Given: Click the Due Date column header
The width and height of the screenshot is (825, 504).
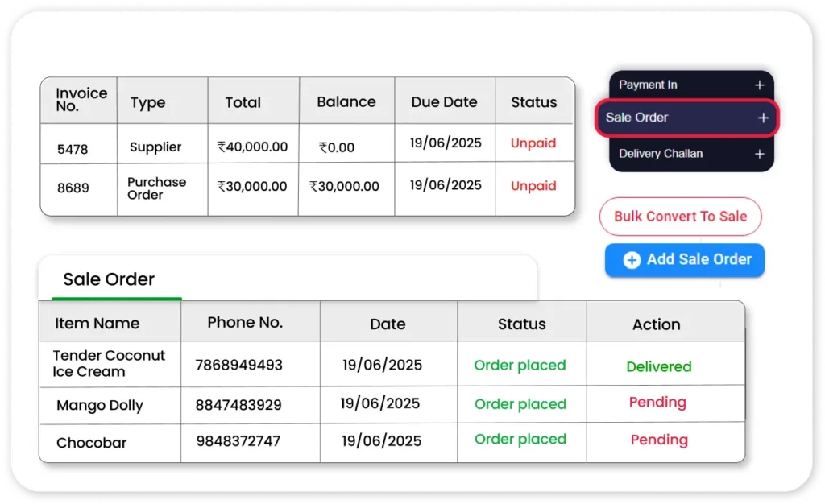Looking at the screenshot, I should coord(444,102).
